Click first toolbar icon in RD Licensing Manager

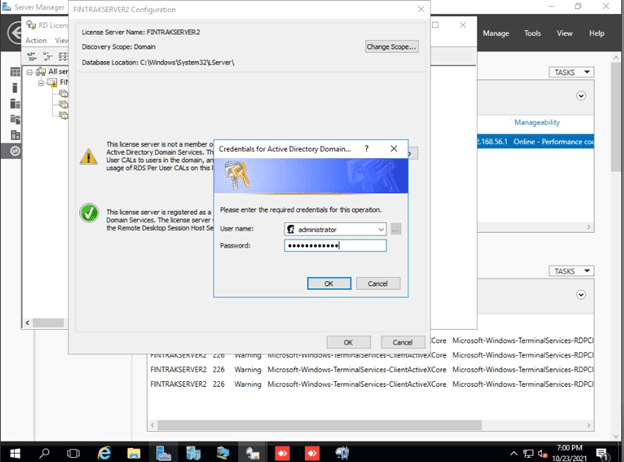click(x=32, y=57)
